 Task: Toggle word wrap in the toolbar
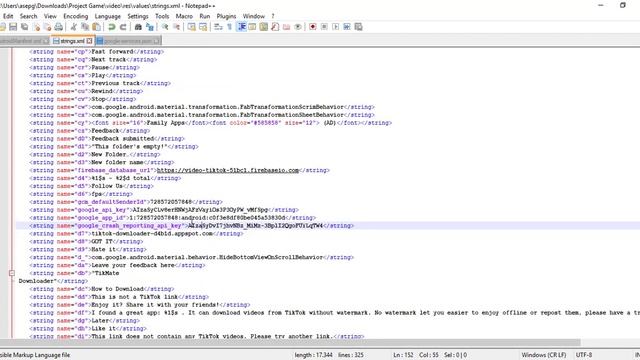coord(218,27)
